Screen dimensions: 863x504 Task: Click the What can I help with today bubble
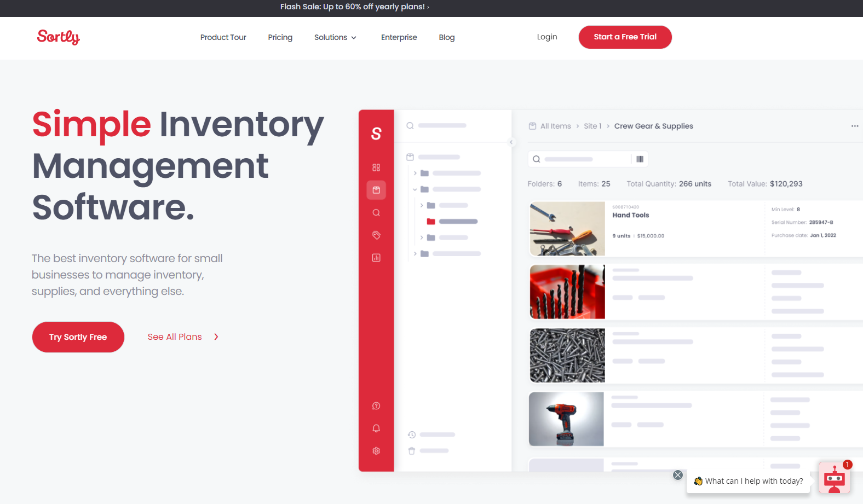pos(748,481)
